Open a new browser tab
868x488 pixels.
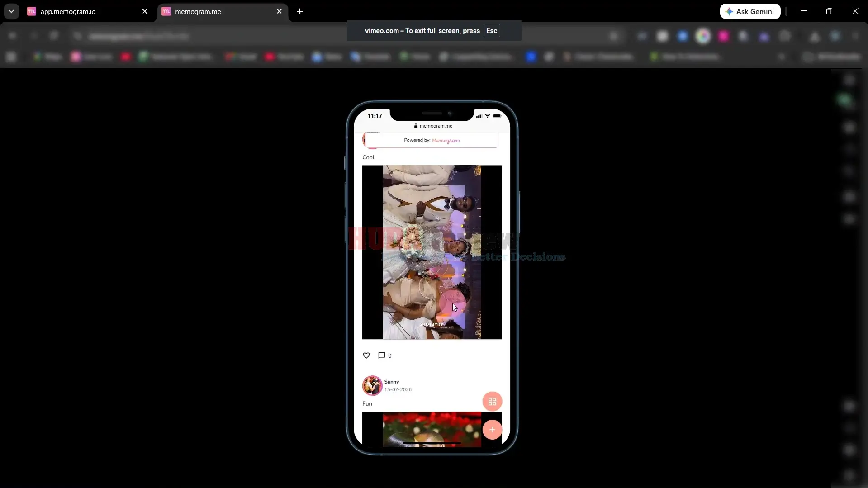[300, 12]
